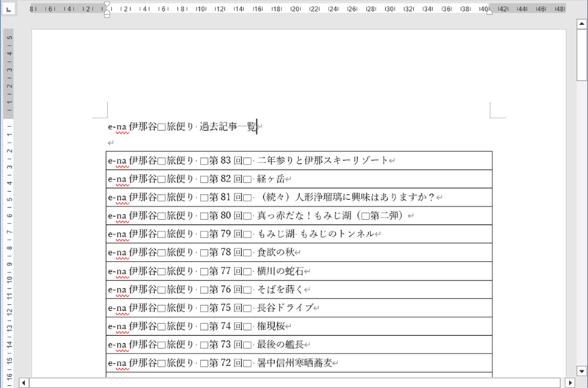Click the table row for 第76回 そばを蒔く
This screenshot has height=388, width=588.
pos(294,290)
